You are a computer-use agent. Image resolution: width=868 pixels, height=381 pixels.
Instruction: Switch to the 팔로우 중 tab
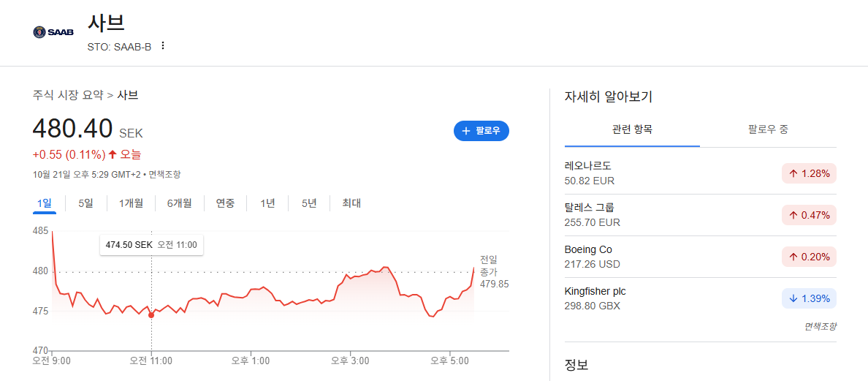[x=768, y=130]
